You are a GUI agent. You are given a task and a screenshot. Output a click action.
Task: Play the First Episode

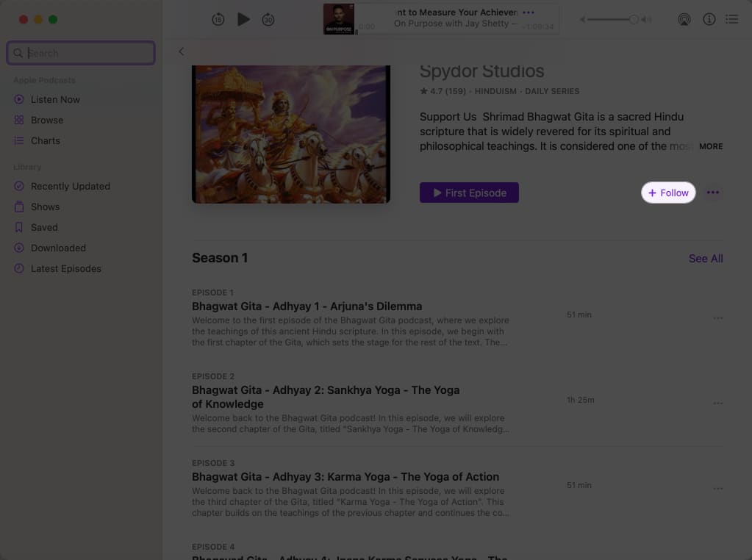469,193
